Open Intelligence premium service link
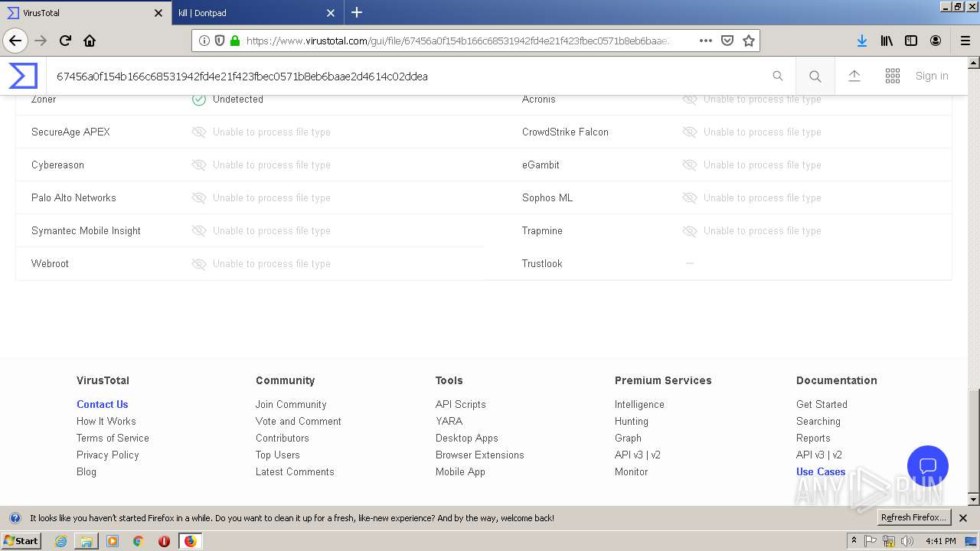Image resolution: width=980 pixels, height=551 pixels. click(x=639, y=404)
